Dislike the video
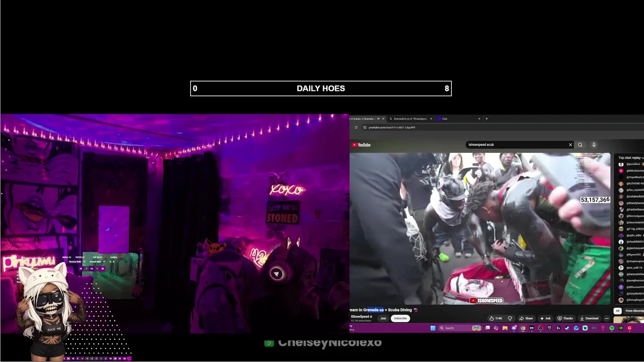This screenshot has width=644, height=362. tap(510, 318)
